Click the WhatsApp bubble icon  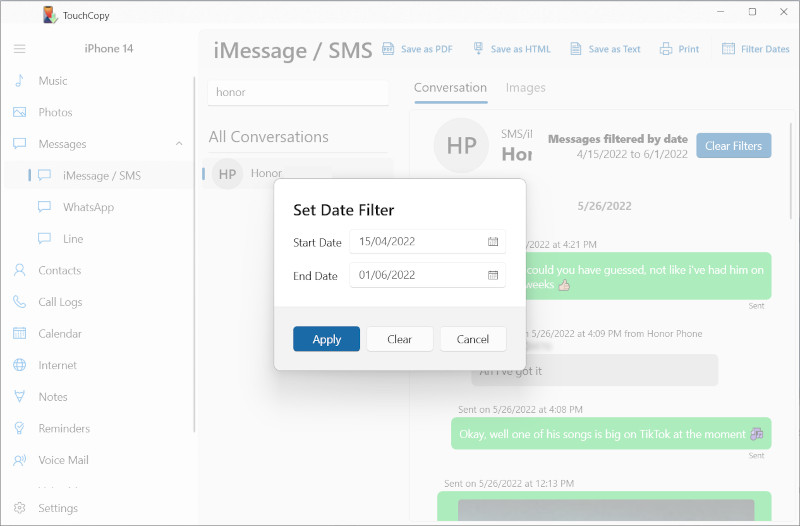tap(44, 207)
